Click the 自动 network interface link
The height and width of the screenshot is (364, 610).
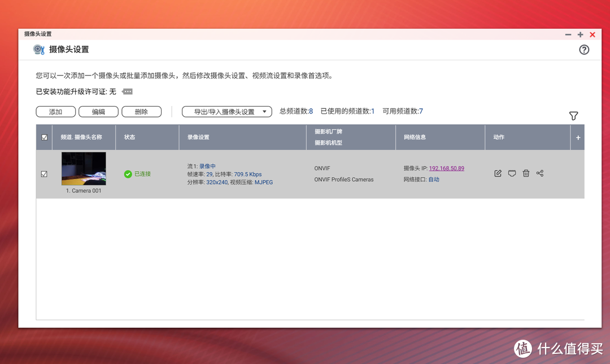433,179
